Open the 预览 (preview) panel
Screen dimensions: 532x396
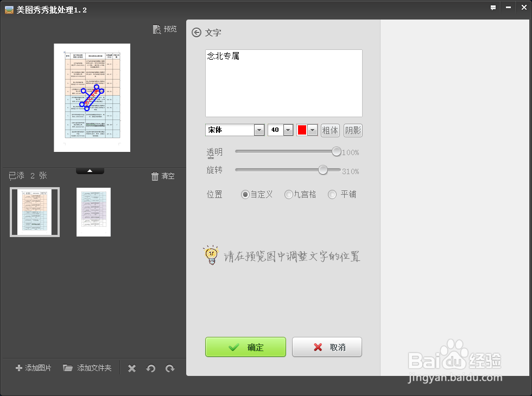(x=164, y=29)
